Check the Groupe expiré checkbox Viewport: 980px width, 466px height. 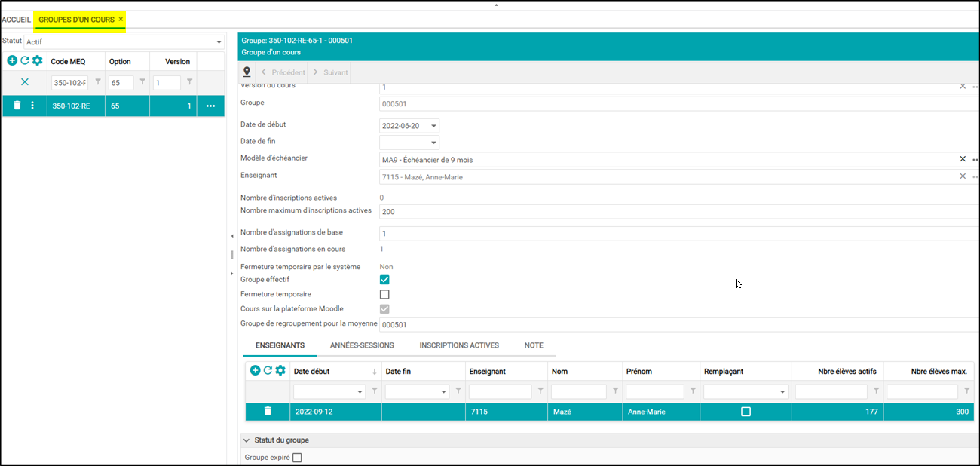(x=297, y=458)
